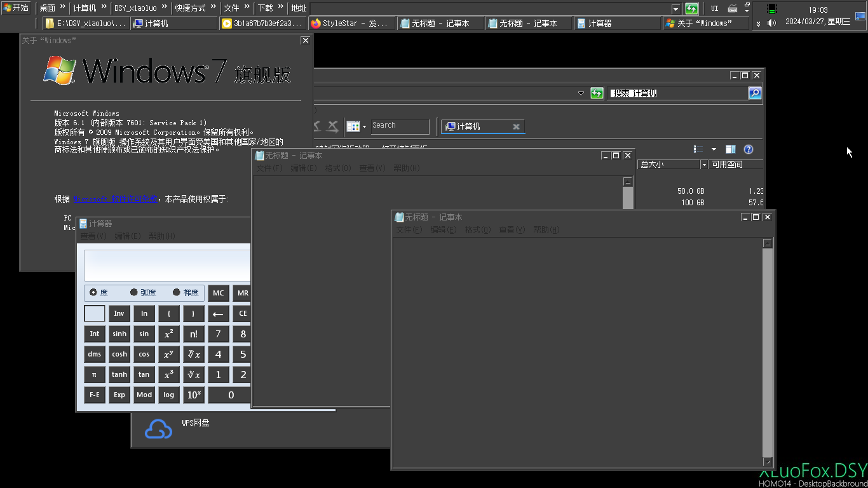Expand the 计算机 toolbar chevron

pyautogui.click(x=104, y=8)
